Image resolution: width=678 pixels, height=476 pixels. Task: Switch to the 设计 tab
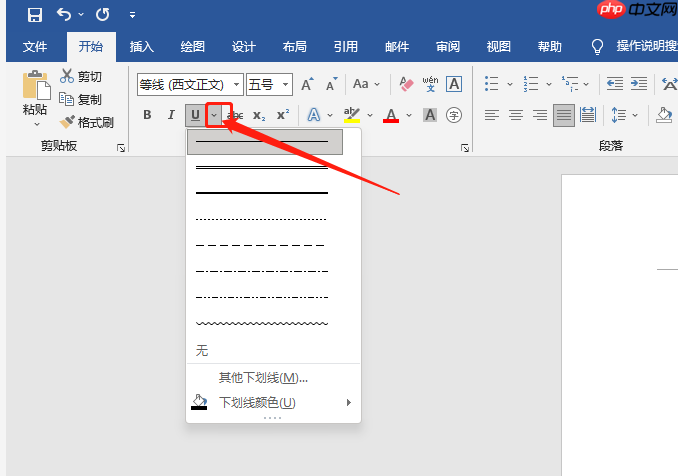tap(243, 46)
